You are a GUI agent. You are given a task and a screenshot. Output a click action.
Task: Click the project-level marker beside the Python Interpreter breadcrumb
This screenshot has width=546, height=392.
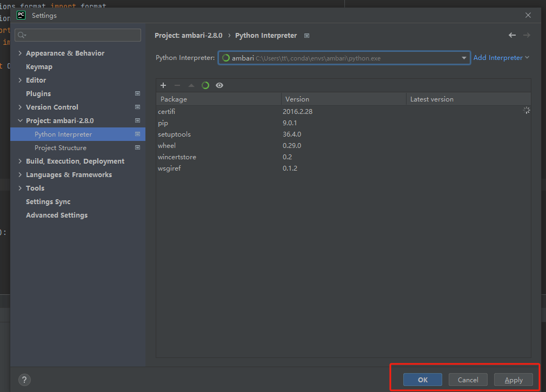pyautogui.click(x=307, y=36)
